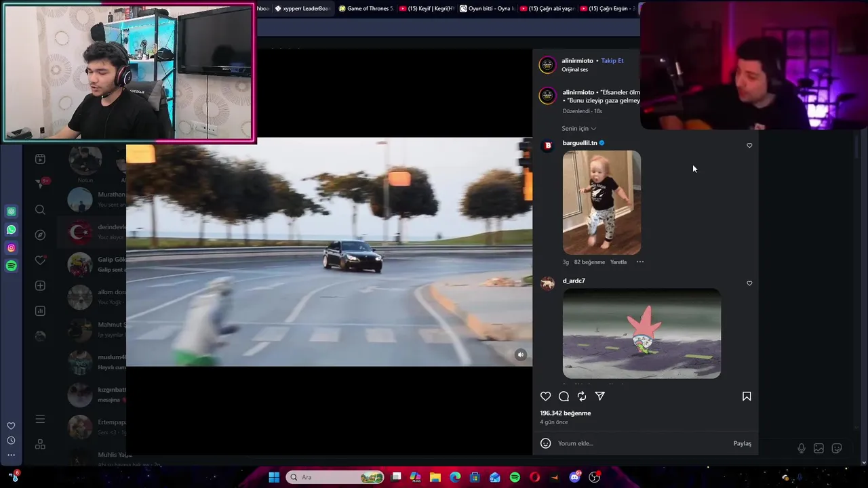
Task: Click the BMW drift video player
Action: click(x=329, y=251)
